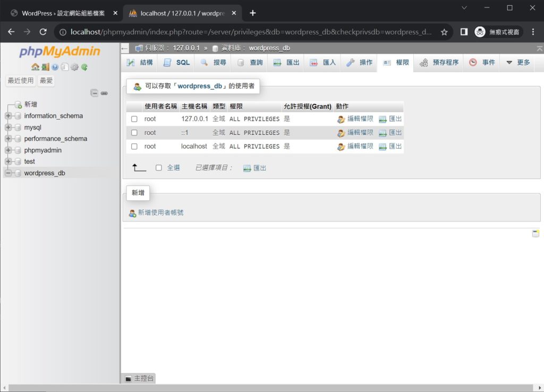Select the mysql database name in tree
Viewport: 544px width, 392px height.
click(x=32, y=127)
